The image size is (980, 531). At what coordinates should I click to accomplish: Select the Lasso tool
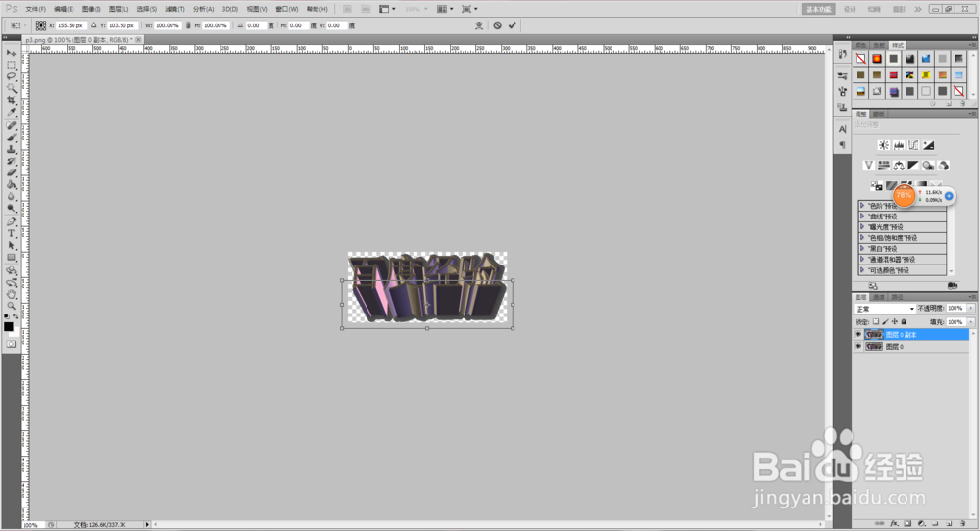[x=11, y=76]
